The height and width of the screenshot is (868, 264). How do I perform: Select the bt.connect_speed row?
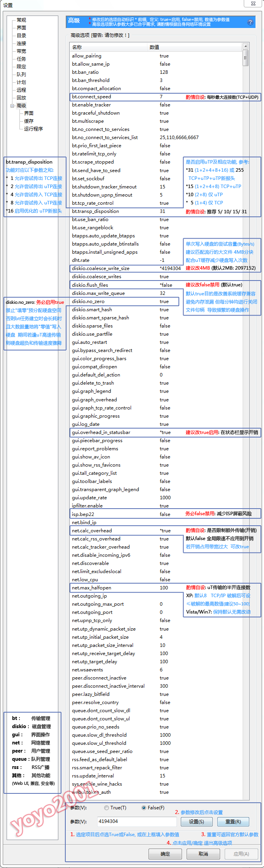click(117, 97)
